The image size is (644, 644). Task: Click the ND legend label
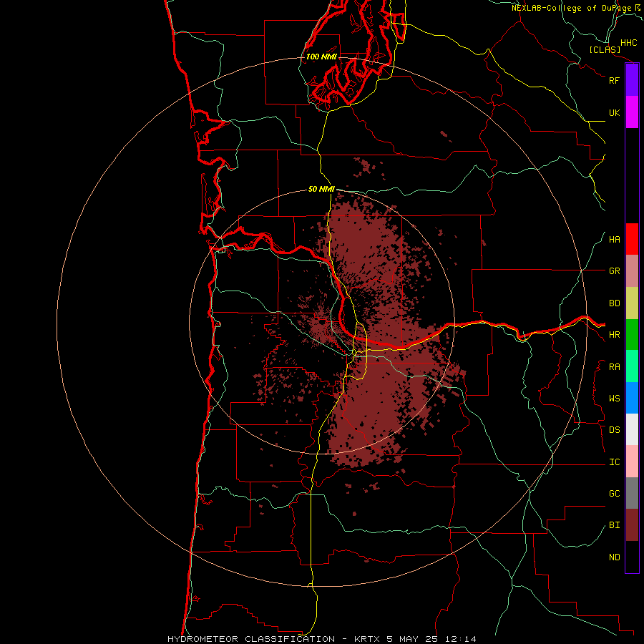click(615, 557)
